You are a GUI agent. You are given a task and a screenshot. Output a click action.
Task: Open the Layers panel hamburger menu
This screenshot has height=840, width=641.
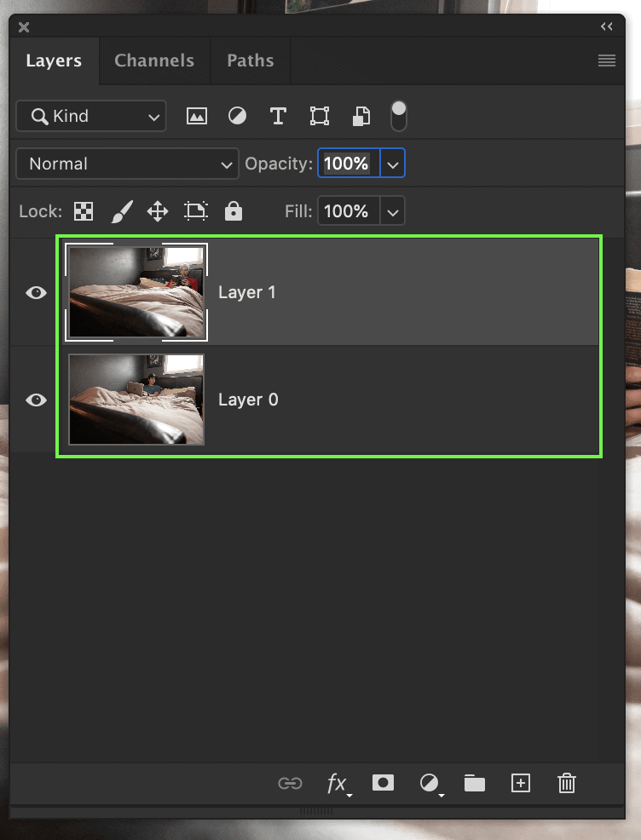click(x=607, y=60)
